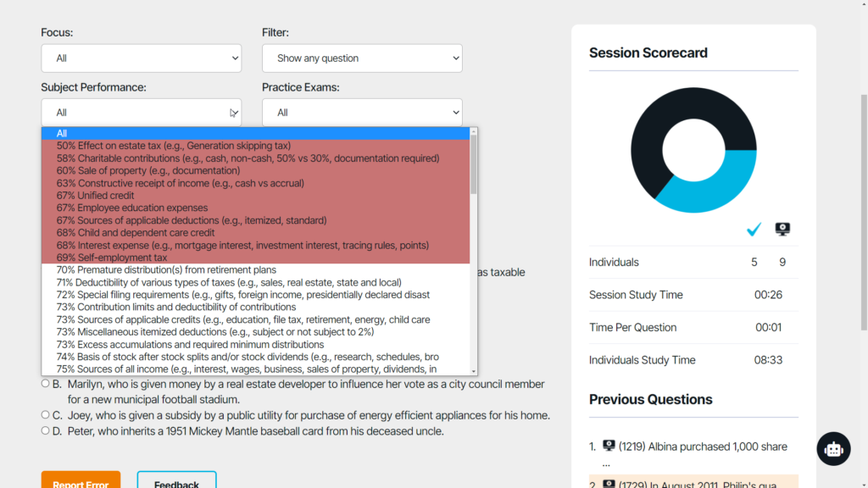Click the Feedback button
The image size is (868, 488).
click(x=176, y=483)
